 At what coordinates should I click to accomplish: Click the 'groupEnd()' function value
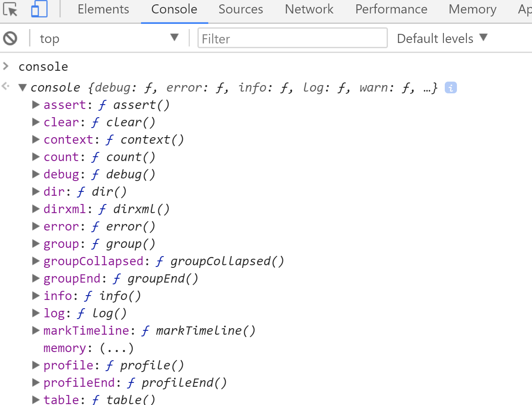pos(163,279)
